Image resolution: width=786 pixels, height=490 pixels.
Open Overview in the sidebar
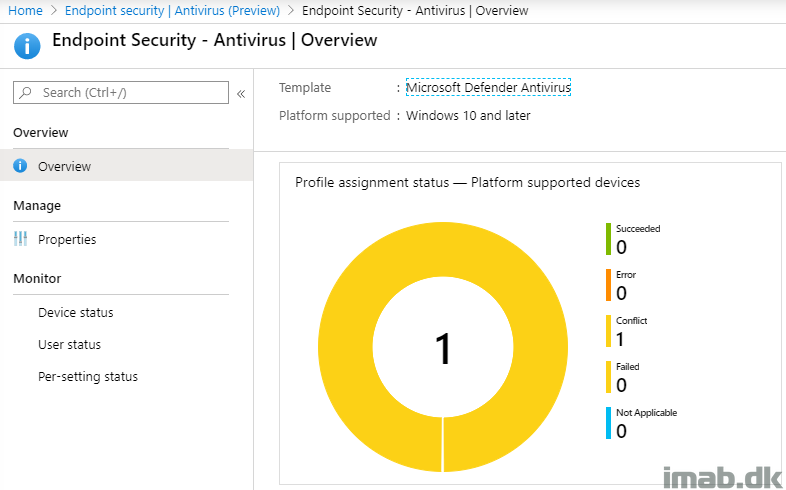(126, 166)
